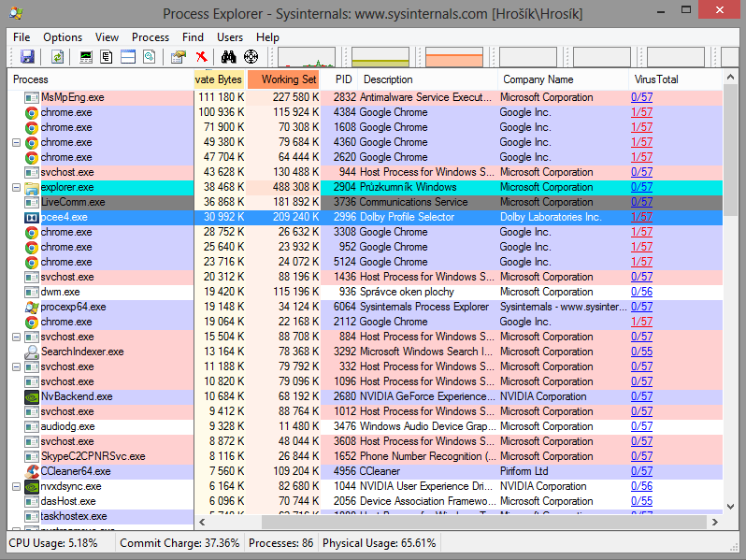Toggle the Show Process Tree icon

[107, 57]
